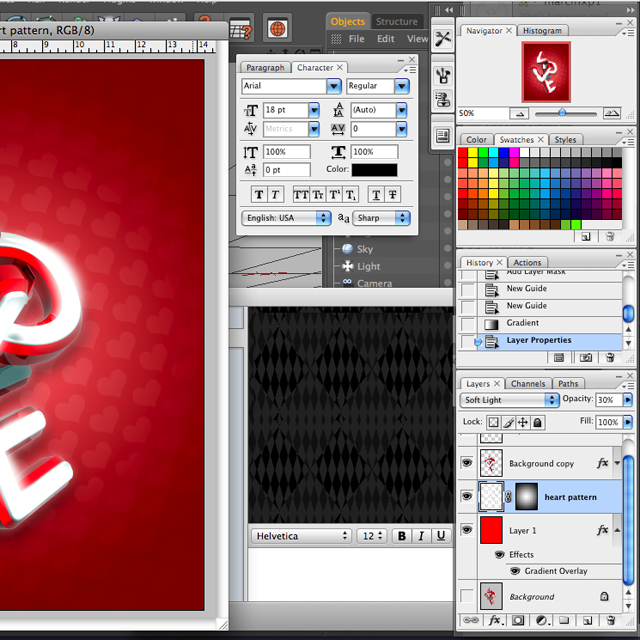Click the Clone Source stamp icon
This screenshot has height=640, width=640.
(443, 100)
